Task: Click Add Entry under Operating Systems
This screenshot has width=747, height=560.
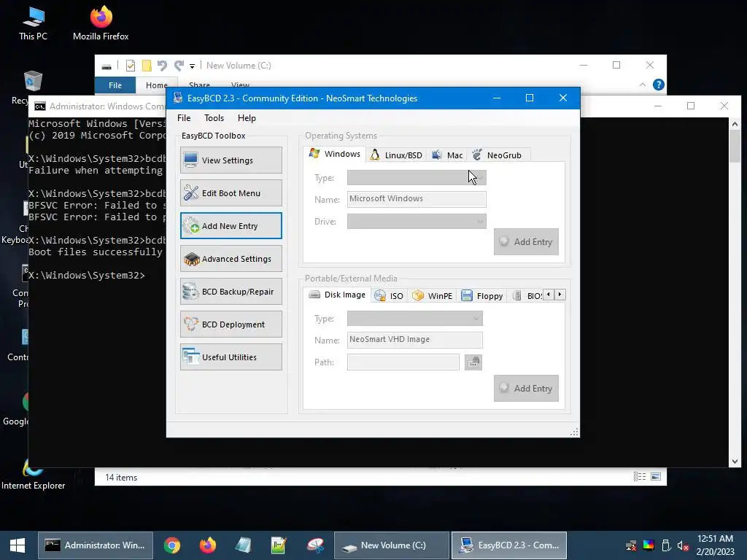Action: tap(526, 242)
